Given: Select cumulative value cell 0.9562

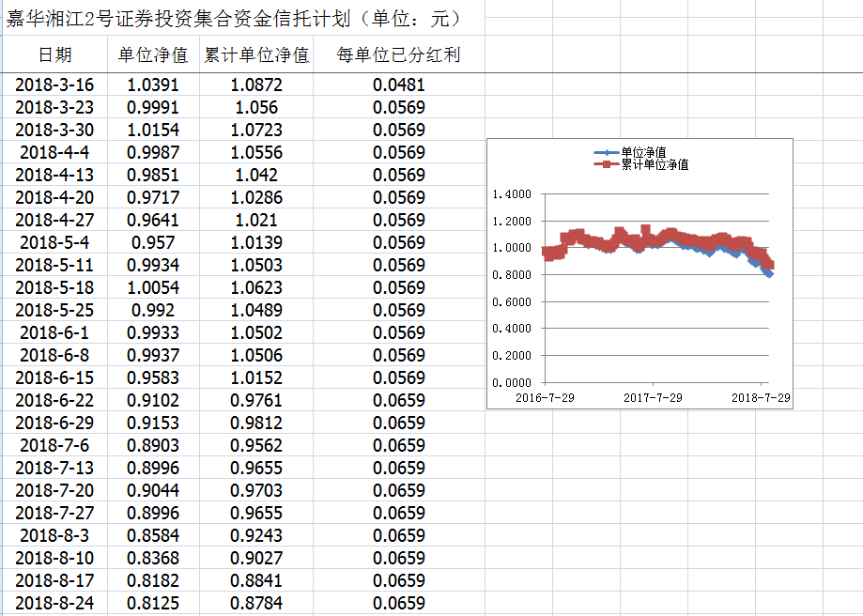Looking at the screenshot, I should coord(256,446).
